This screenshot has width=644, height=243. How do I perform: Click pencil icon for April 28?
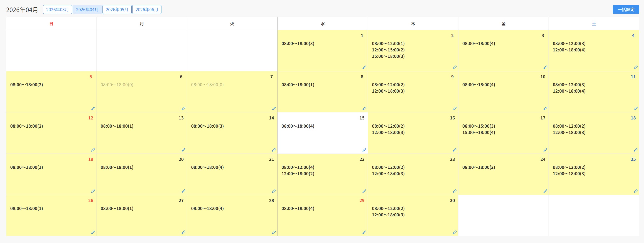274,232
